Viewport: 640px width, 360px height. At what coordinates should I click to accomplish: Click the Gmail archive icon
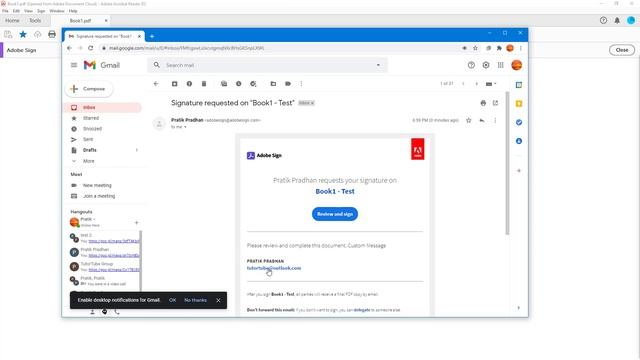(175, 84)
